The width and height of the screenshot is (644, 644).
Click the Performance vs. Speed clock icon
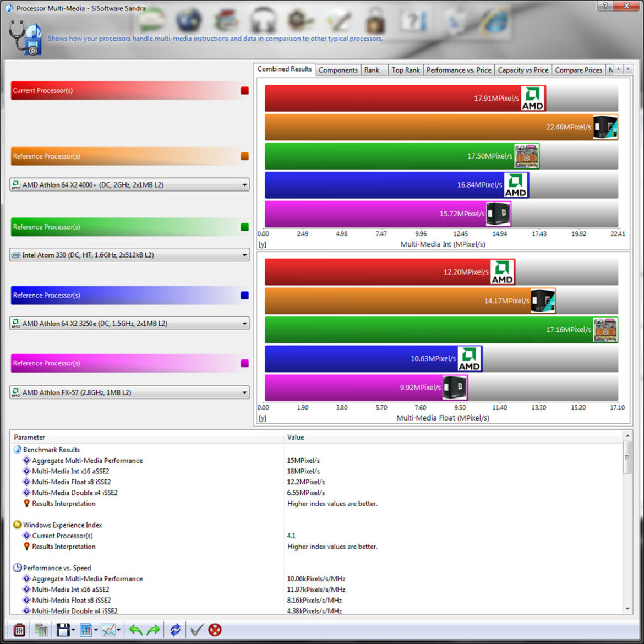(17, 567)
